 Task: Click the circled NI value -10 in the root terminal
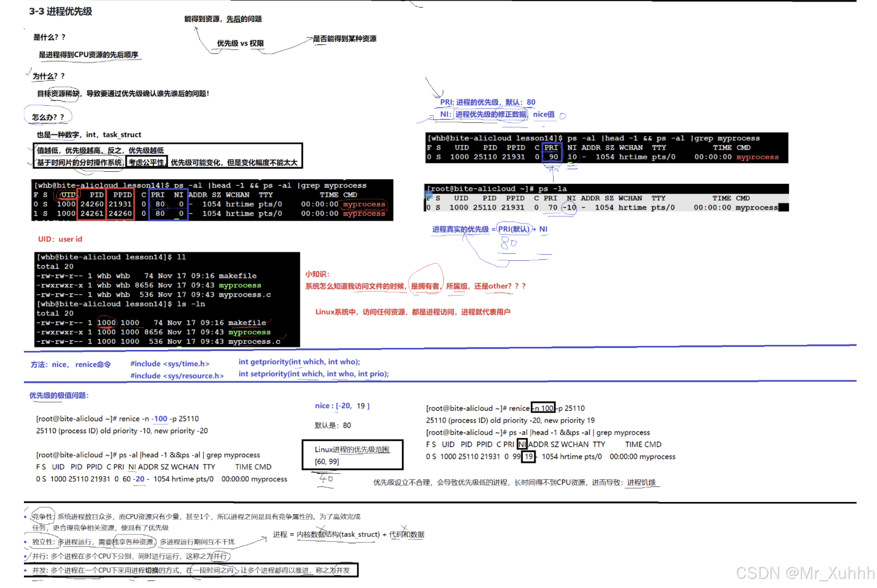coord(569,208)
